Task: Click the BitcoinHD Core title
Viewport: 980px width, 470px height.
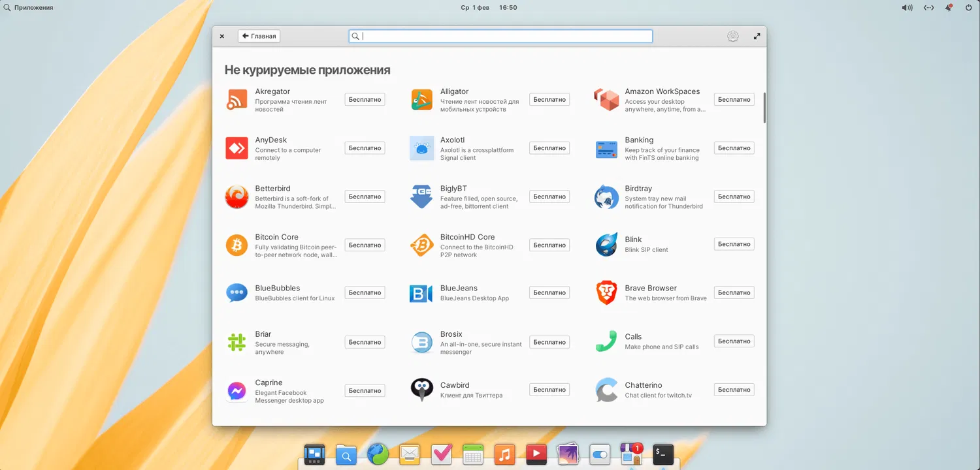Action: [x=468, y=237]
